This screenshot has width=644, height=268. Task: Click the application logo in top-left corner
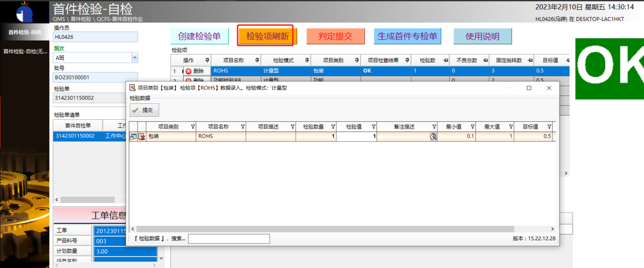[x=25, y=12]
